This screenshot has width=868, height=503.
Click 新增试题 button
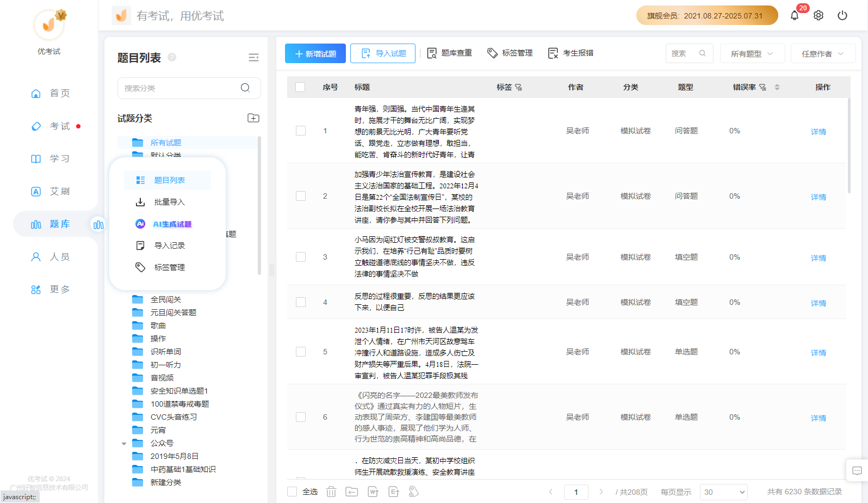click(x=315, y=53)
